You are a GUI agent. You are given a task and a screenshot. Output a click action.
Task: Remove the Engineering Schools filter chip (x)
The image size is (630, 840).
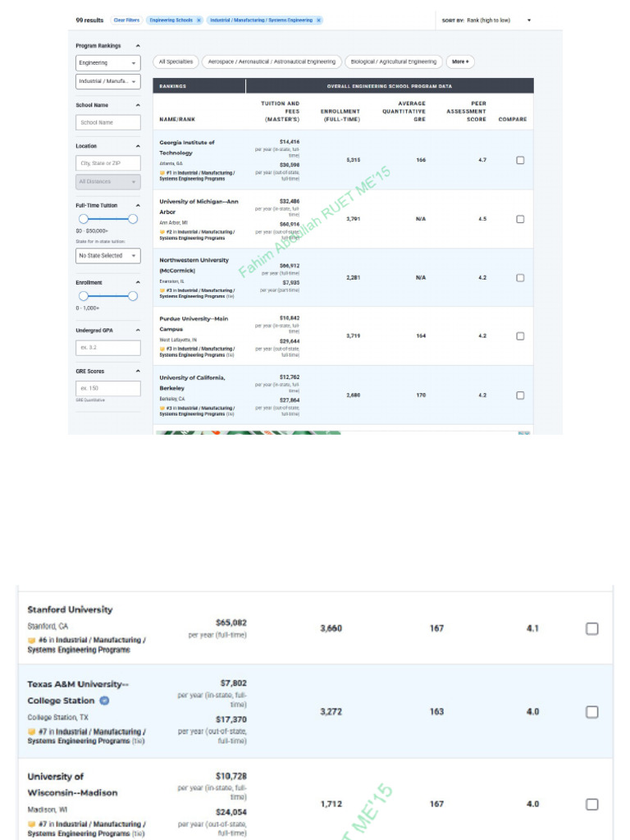click(199, 21)
